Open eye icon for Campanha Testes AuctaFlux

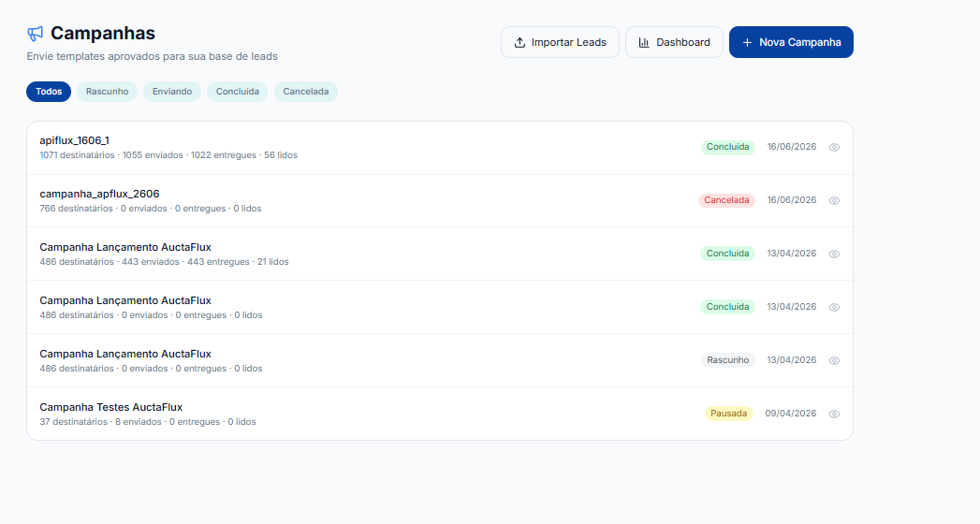pyautogui.click(x=834, y=414)
